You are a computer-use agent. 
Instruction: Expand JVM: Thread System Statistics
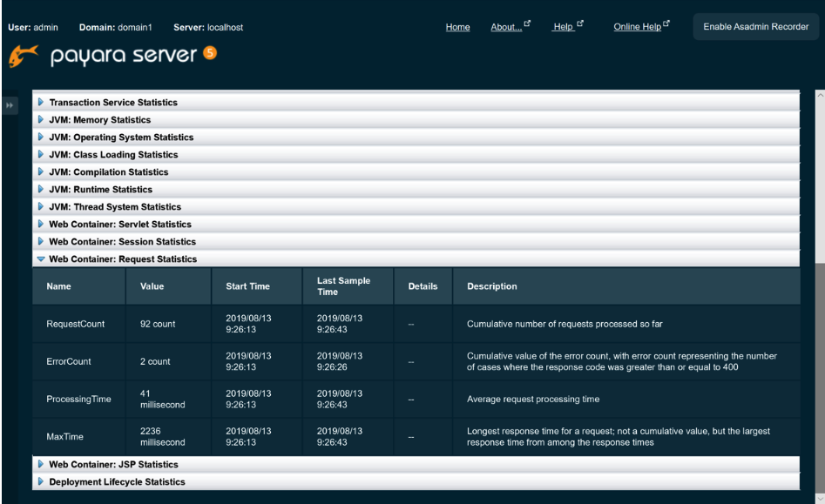(115, 207)
